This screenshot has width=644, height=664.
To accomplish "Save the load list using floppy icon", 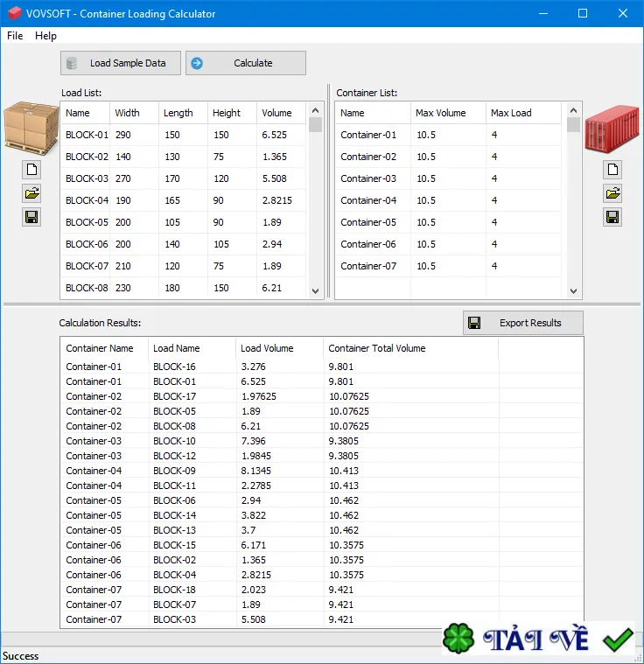I will click(31, 218).
